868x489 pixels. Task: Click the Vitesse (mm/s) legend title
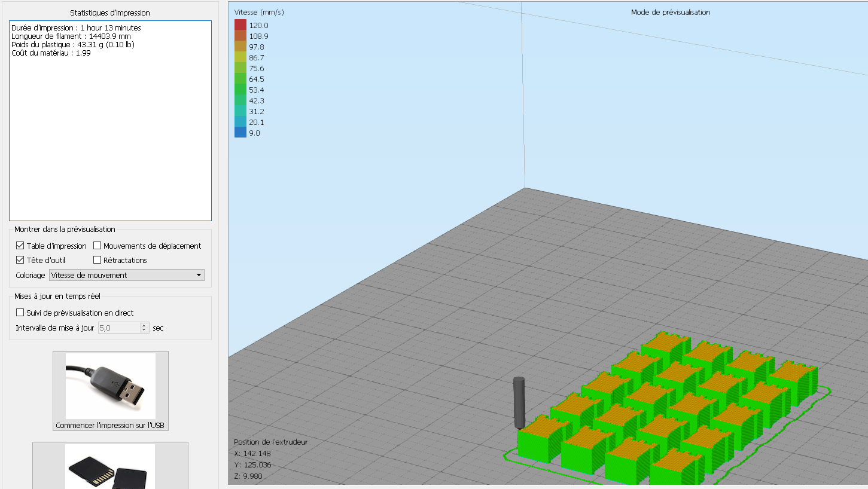259,12
